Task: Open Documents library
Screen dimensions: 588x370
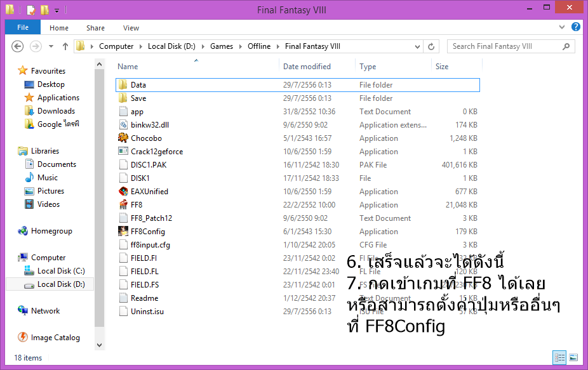Action: pos(50,164)
